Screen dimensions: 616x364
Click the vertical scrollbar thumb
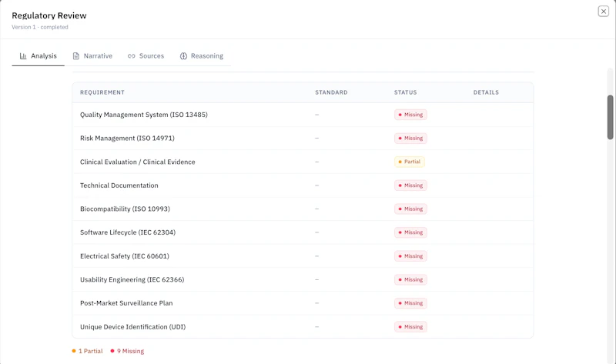coord(610,117)
